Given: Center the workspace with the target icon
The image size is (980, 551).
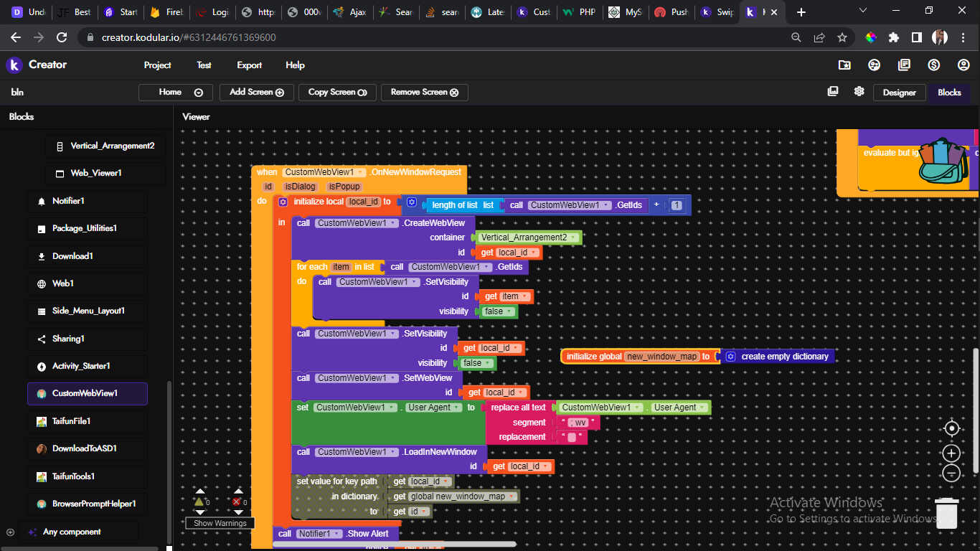Looking at the screenshot, I should point(951,428).
